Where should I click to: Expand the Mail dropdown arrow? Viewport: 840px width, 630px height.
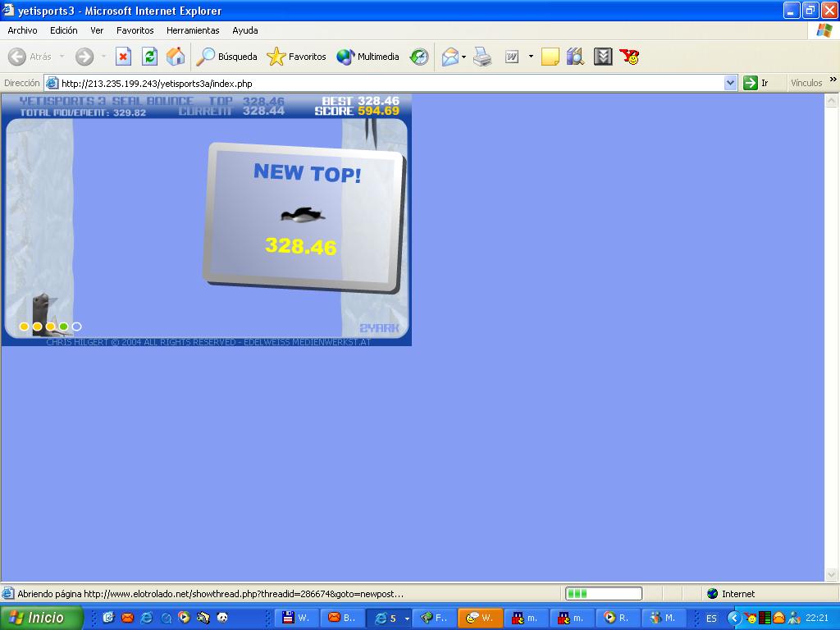(464, 57)
